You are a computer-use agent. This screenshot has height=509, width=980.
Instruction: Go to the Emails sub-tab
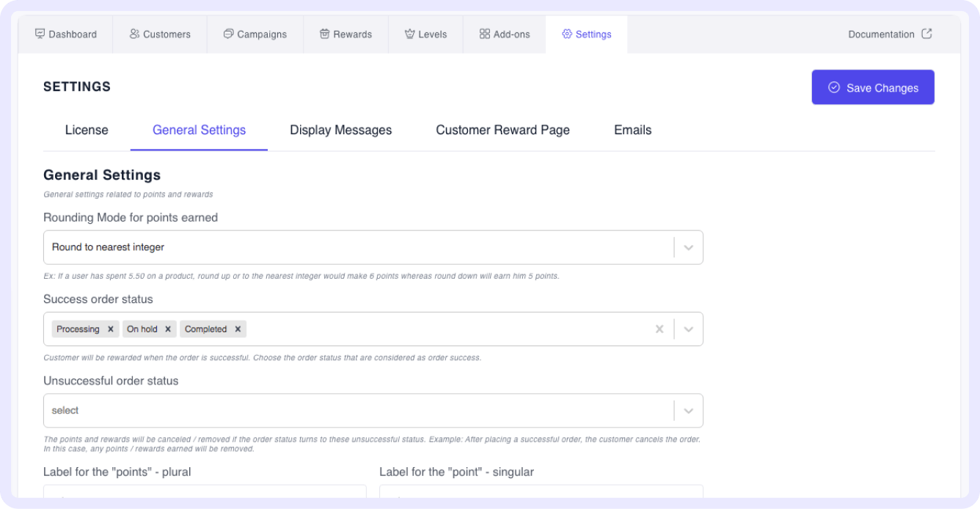(x=633, y=131)
